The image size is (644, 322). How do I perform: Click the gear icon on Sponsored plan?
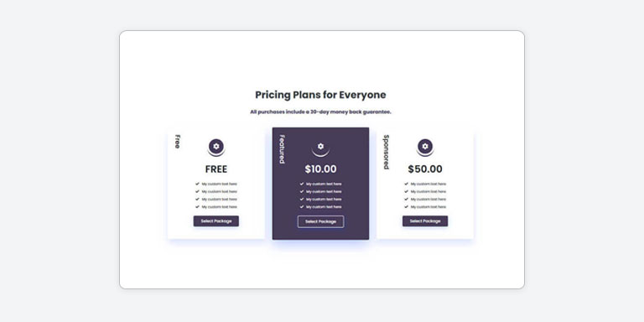(425, 146)
